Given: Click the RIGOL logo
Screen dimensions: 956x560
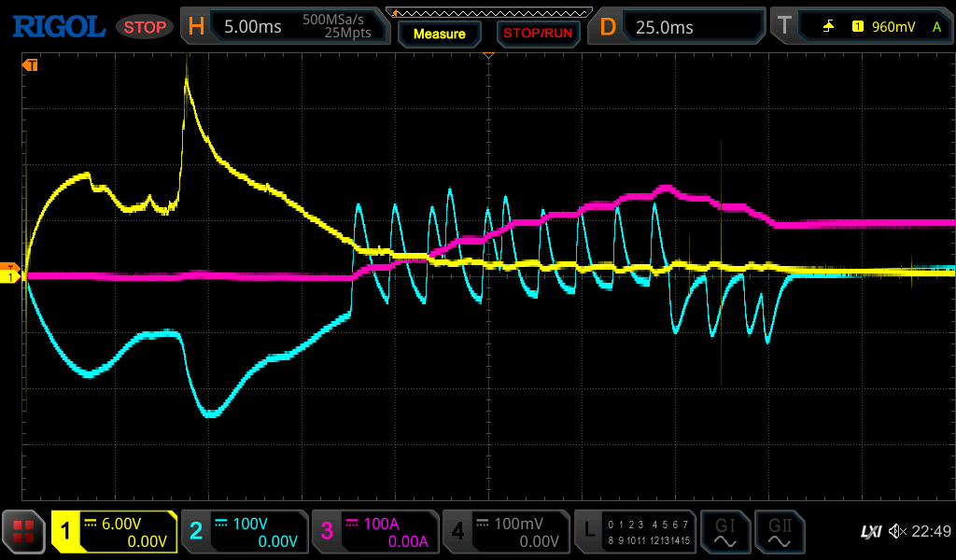Looking at the screenshot, I should coord(58,26).
